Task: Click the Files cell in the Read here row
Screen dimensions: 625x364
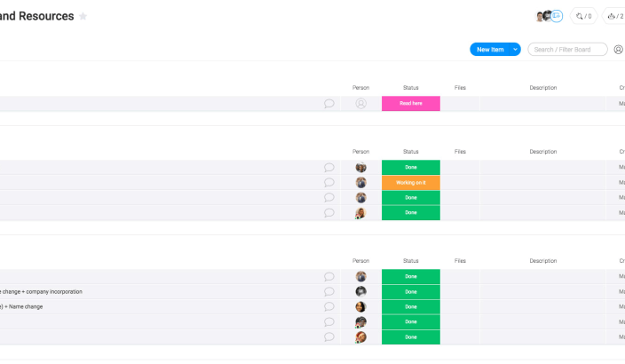Action: 460,104
